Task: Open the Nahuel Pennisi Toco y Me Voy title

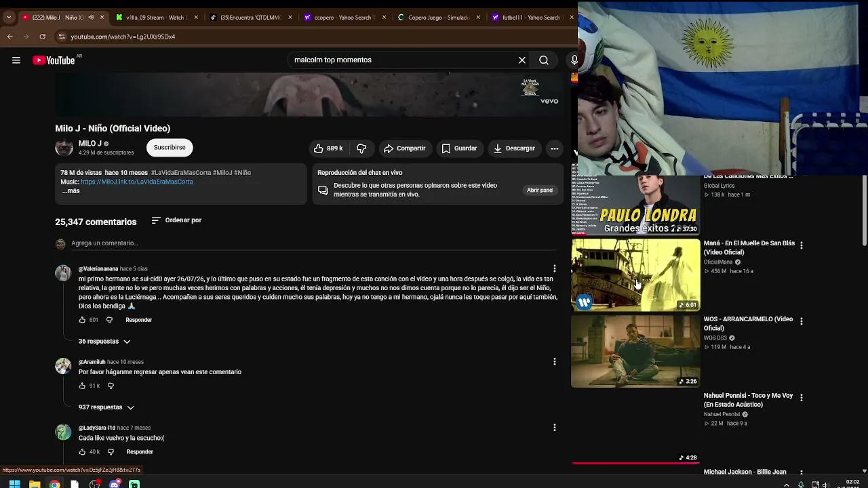Action: pos(748,400)
